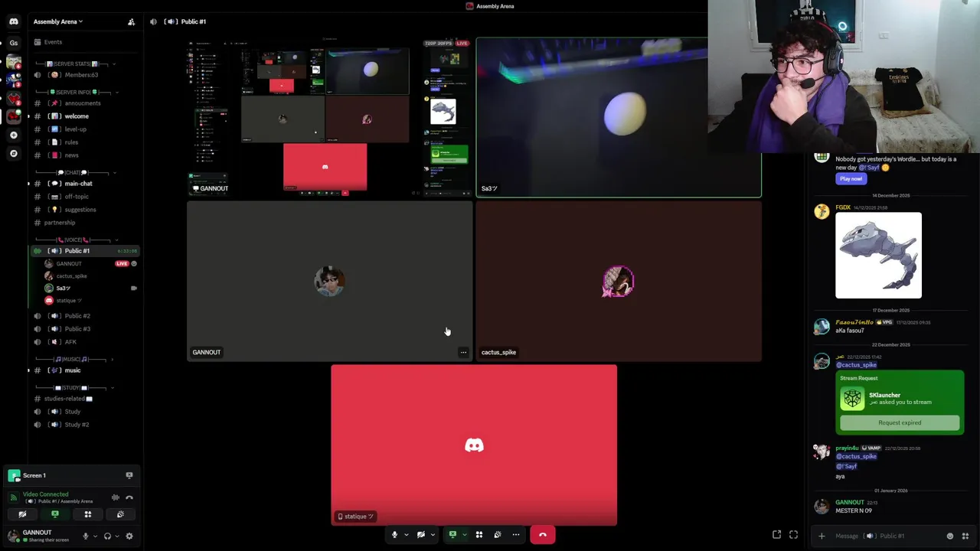
Task: Open the rules text channel
Action: pyautogui.click(x=85, y=142)
